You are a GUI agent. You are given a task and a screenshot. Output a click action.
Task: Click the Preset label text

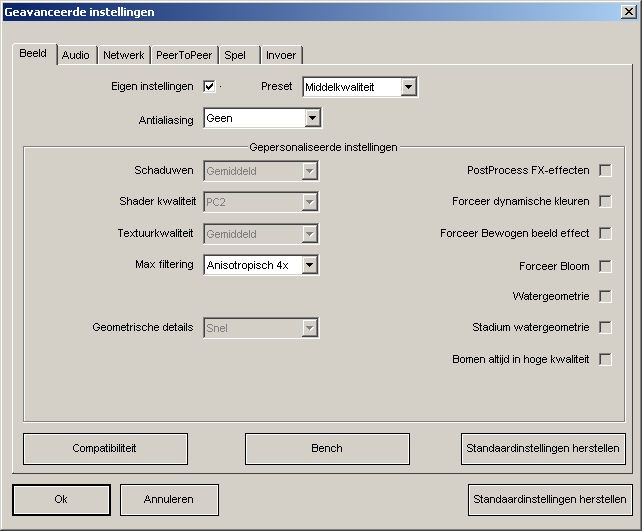[x=276, y=86]
